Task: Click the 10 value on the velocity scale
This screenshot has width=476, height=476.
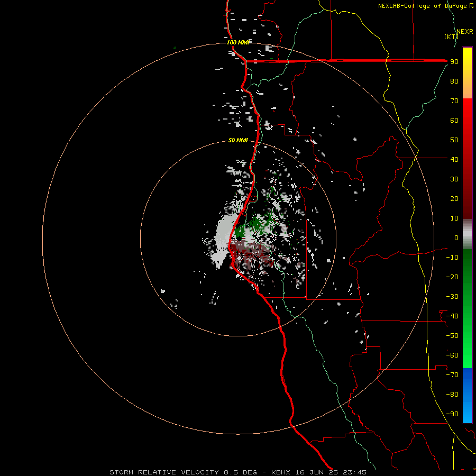Action: 454,218
